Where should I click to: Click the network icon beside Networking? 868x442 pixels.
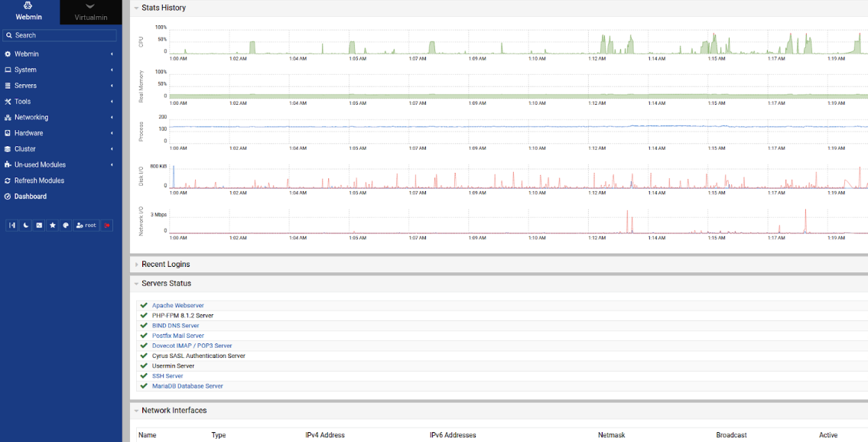8,117
